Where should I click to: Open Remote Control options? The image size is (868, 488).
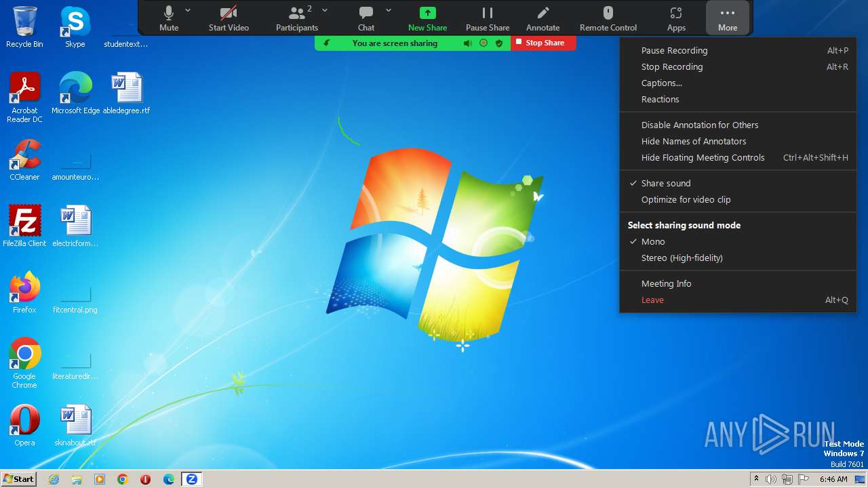608,18
